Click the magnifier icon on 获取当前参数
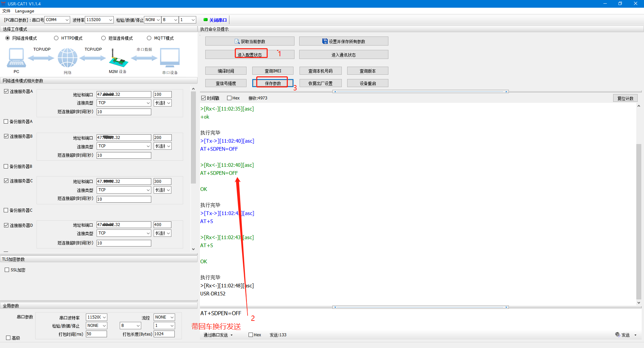Image resolution: width=644 pixels, height=348 pixels. (x=237, y=42)
